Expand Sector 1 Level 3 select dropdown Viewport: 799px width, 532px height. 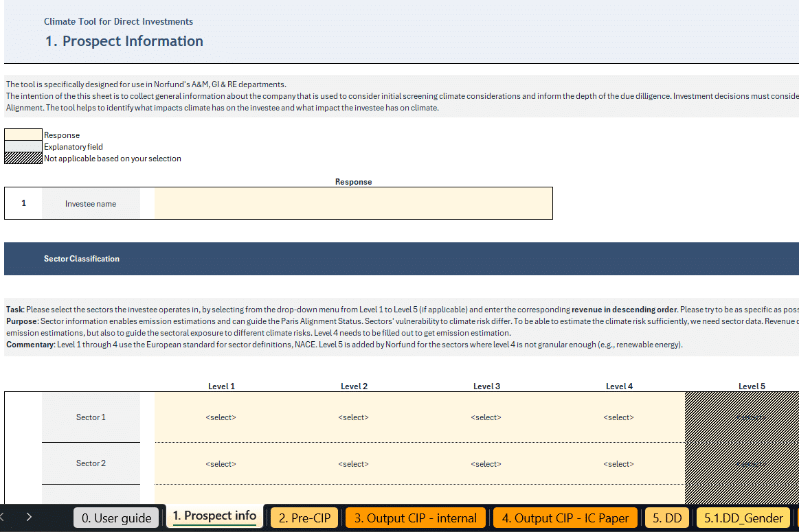pos(486,417)
